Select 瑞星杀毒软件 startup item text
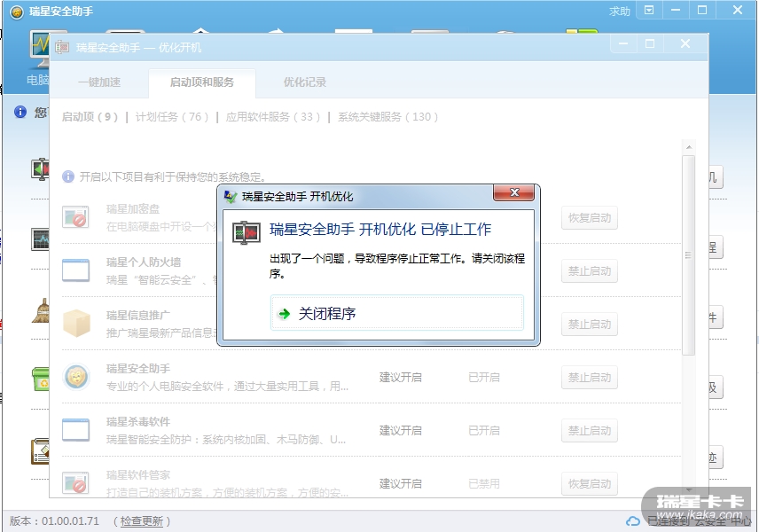This screenshot has width=759, height=532. pyautogui.click(x=138, y=422)
